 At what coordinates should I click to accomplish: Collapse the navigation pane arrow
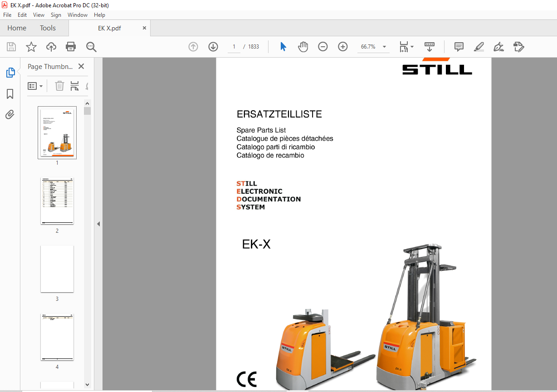tap(98, 224)
